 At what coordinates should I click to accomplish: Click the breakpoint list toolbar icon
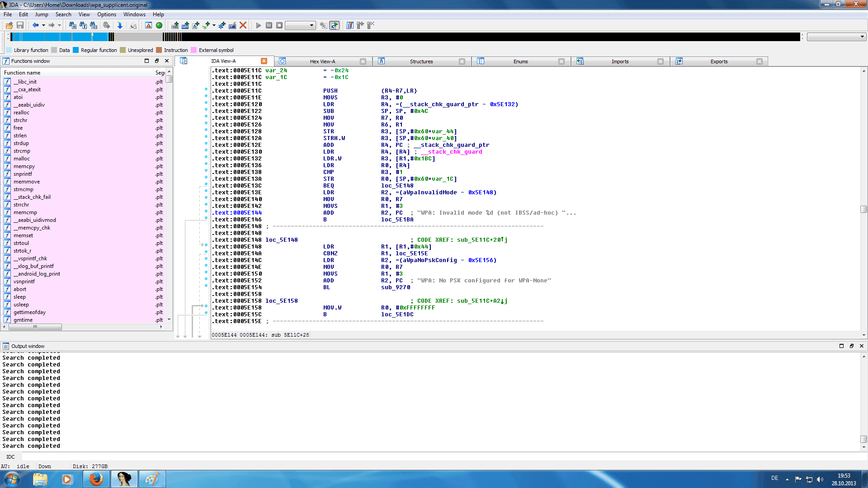350,25
